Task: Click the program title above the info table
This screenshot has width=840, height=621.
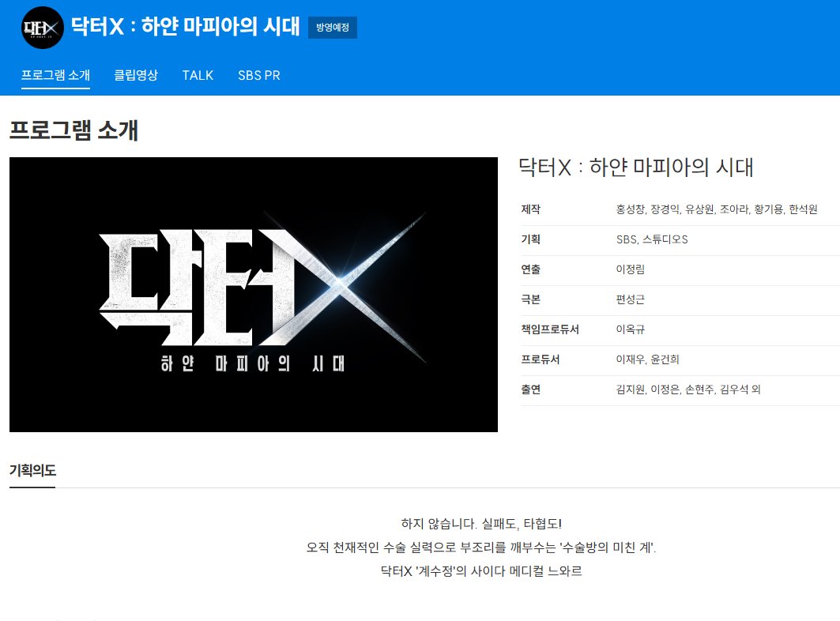Action: click(636, 167)
